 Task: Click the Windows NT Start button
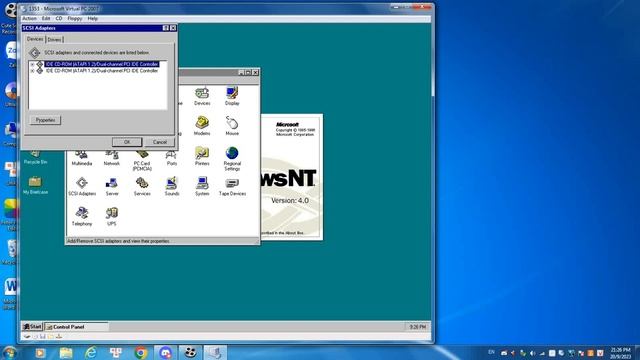coord(32,327)
